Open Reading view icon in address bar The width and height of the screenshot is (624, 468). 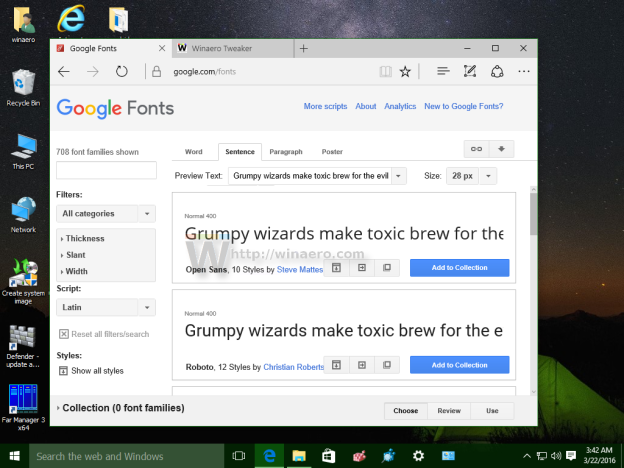pos(386,72)
